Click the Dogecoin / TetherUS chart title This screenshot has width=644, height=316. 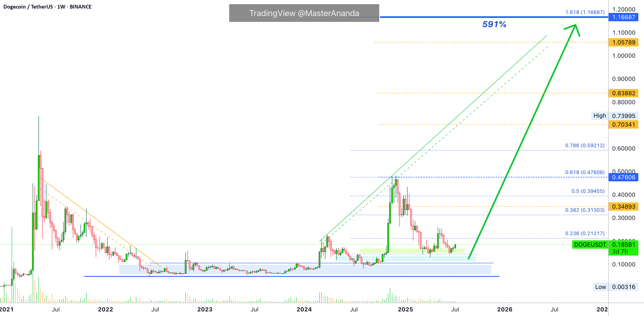tap(47, 7)
